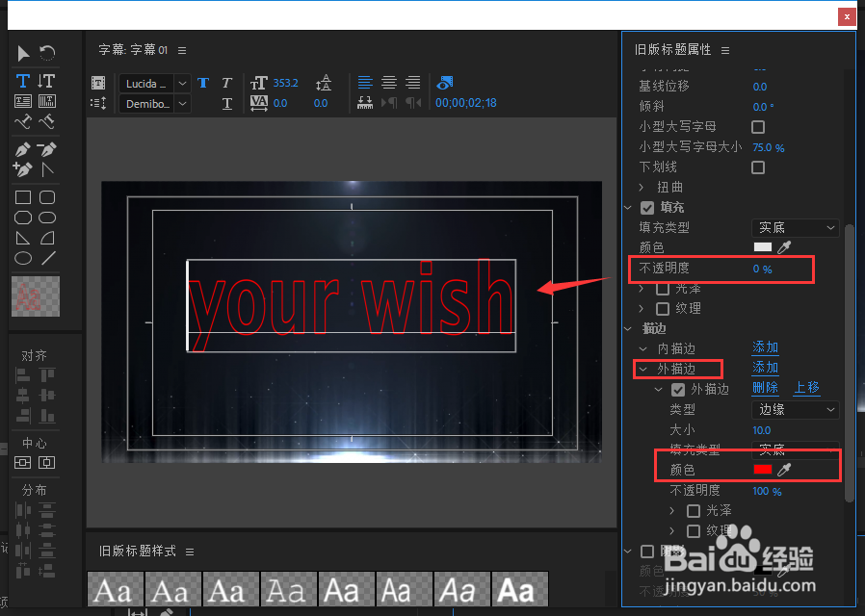The image size is (865, 616).
Task: Click the Selection arrow tool
Action: (22, 54)
